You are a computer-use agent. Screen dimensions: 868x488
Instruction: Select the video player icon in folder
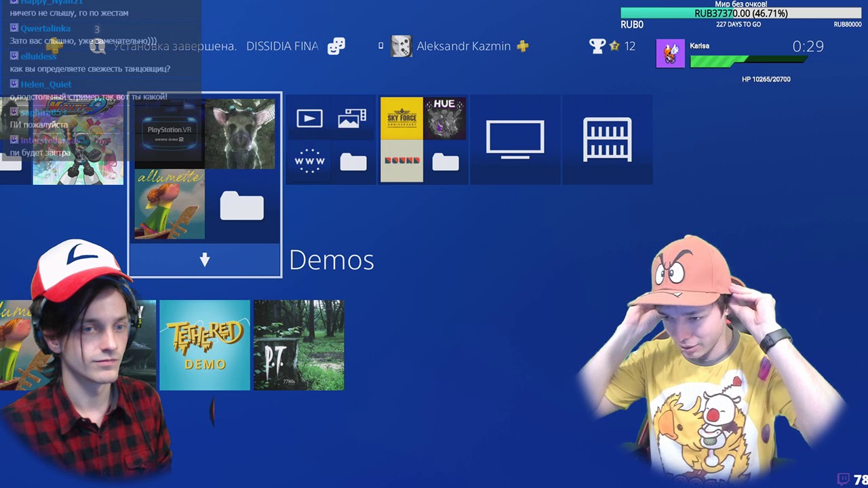pos(309,119)
